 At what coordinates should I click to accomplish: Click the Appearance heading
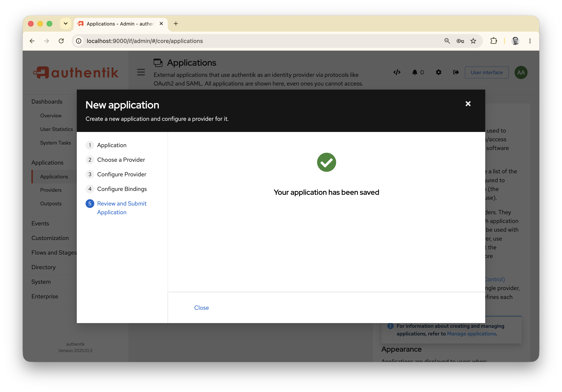pos(401,349)
